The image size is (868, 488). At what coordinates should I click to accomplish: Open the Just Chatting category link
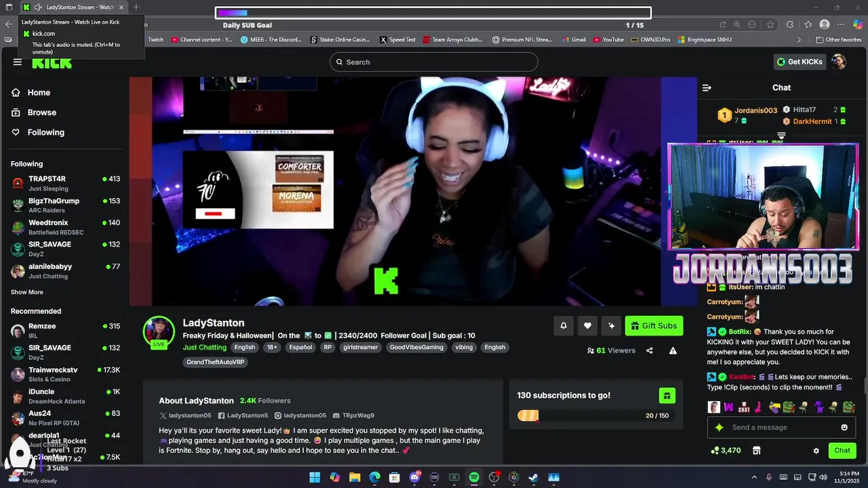tap(205, 348)
